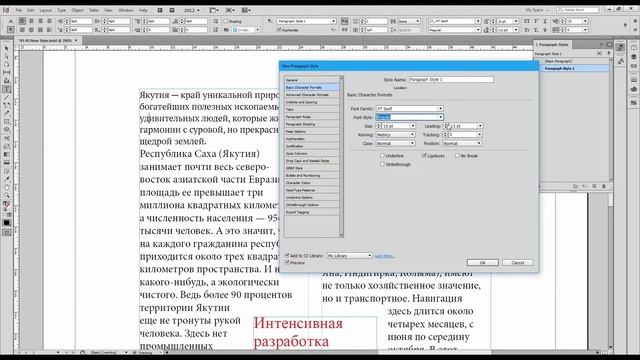Click the Style Name input field

[x=451, y=80]
